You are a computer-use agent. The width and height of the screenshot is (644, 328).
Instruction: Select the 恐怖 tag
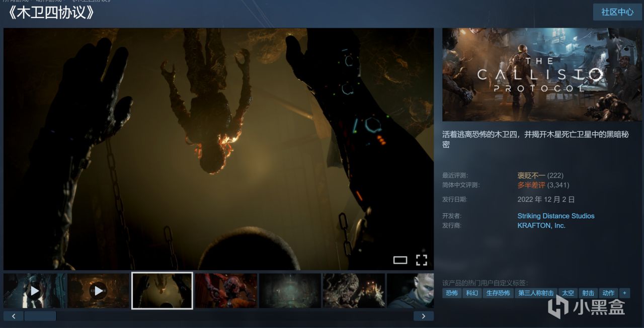point(452,293)
